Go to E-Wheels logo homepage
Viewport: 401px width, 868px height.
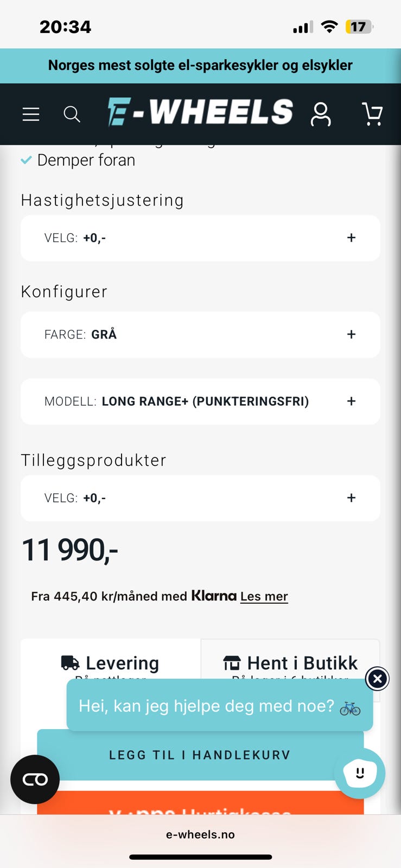click(200, 112)
